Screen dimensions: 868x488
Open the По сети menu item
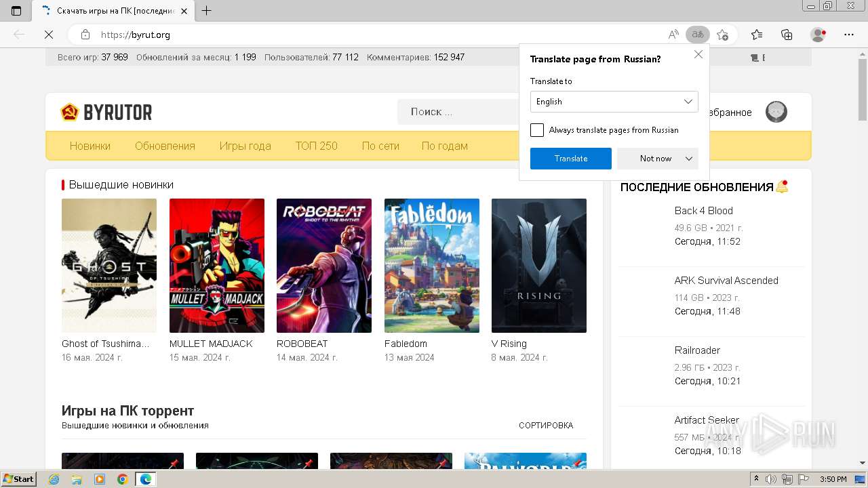point(380,146)
